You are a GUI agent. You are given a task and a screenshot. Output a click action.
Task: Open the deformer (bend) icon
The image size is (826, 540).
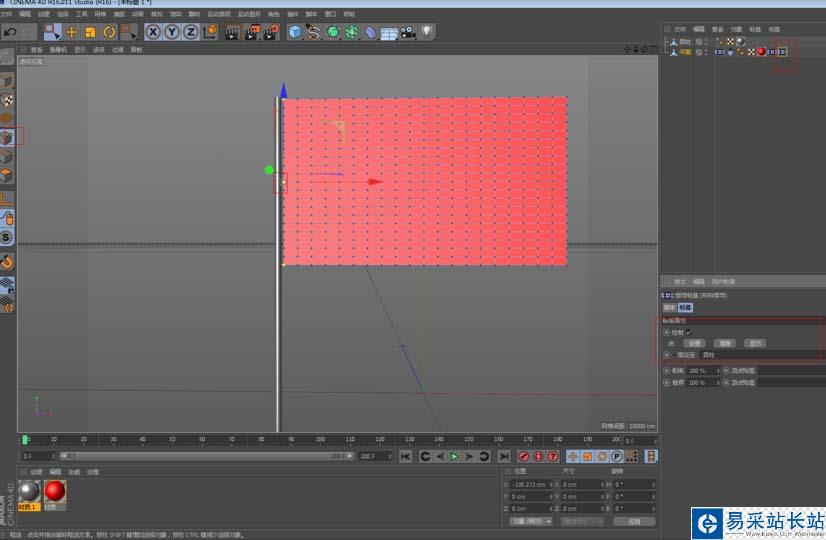pyautogui.click(x=370, y=32)
